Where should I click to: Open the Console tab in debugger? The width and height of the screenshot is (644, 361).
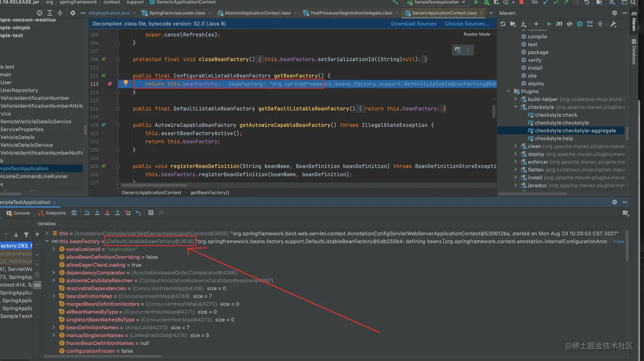(x=18, y=213)
